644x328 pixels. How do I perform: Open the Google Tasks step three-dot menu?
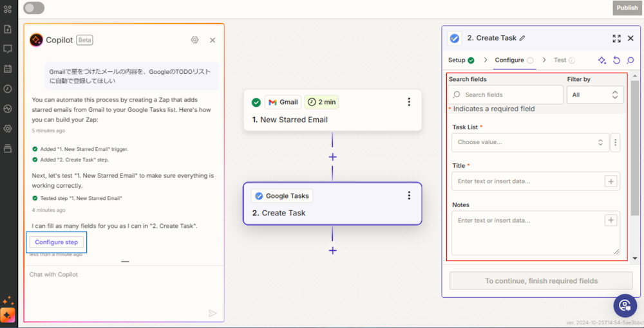409,196
